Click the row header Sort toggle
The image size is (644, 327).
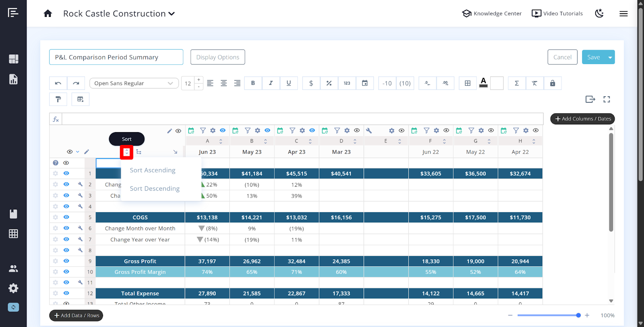(127, 152)
